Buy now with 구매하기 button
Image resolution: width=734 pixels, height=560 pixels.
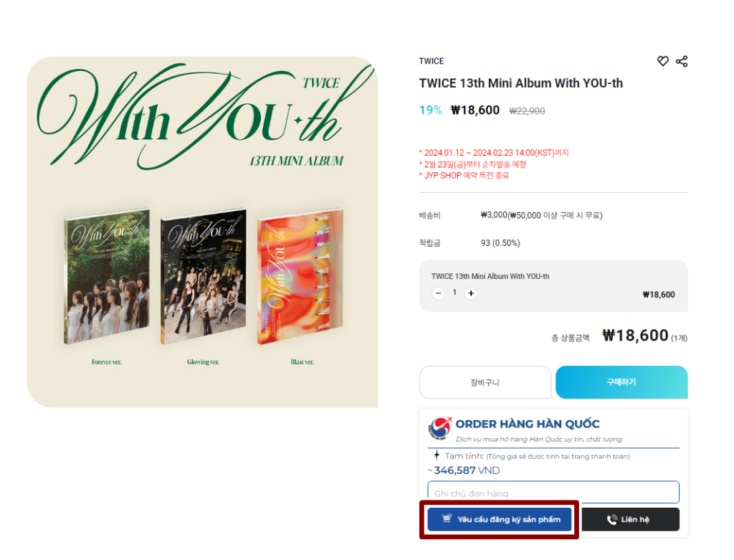point(621,382)
